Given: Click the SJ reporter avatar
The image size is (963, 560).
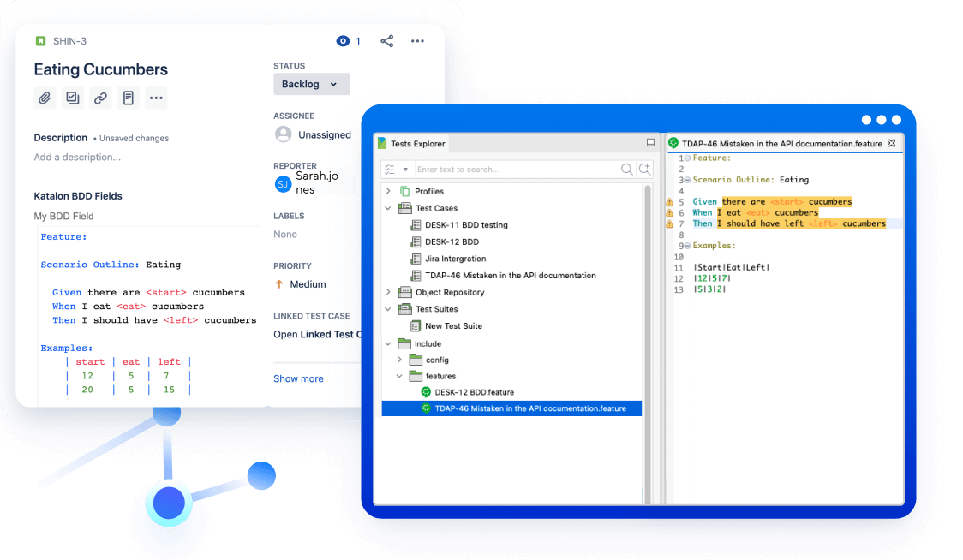Looking at the screenshot, I should point(283,183).
